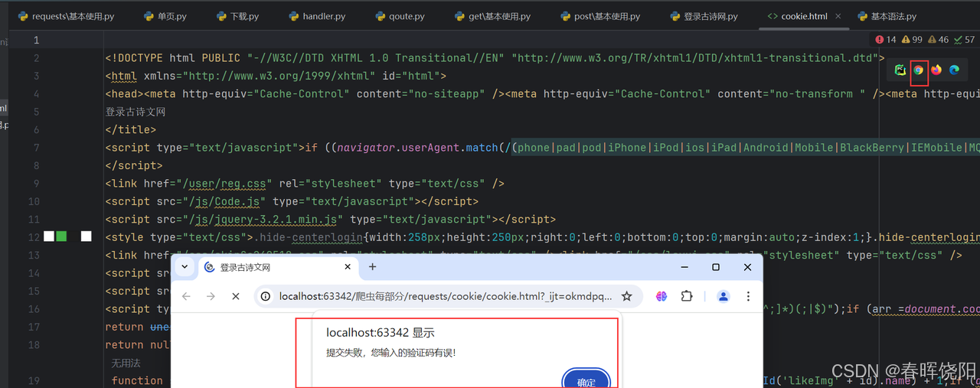
Task: Click the hide-centerlogin CSS selector text
Action: tap(310, 236)
